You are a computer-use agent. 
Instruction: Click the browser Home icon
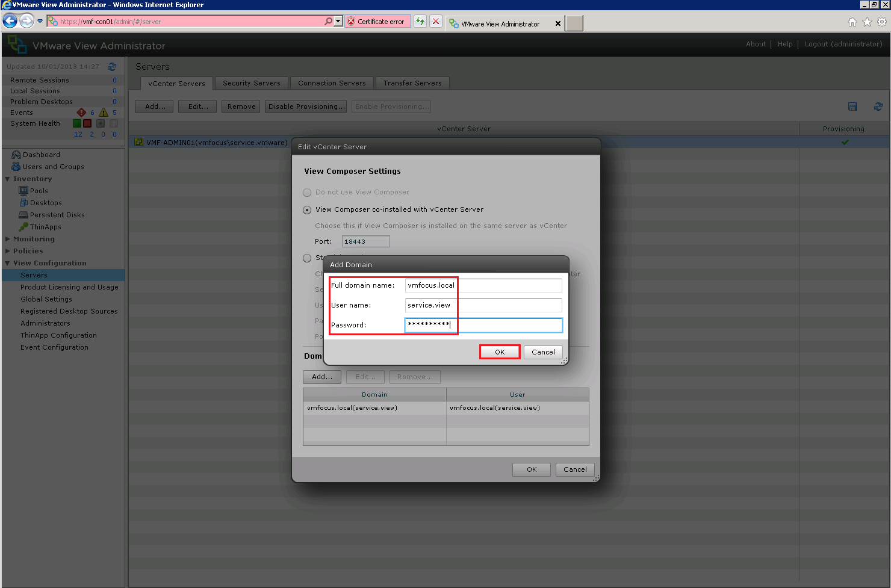pyautogui.click(x=852, y=22)
